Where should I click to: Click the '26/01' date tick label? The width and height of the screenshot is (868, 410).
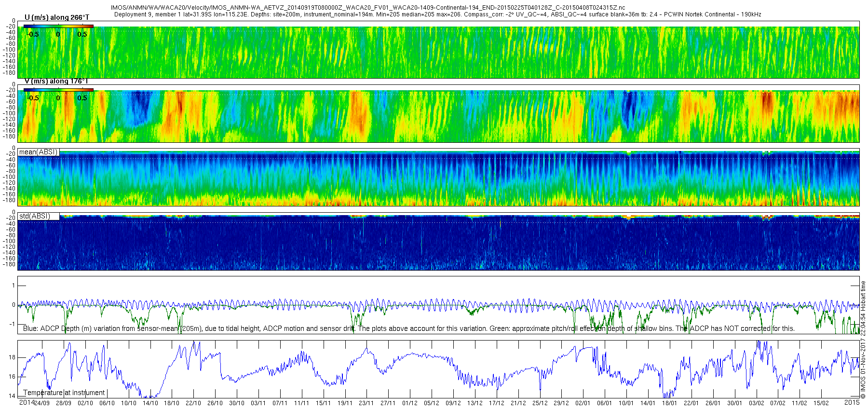tap(713, 403)
